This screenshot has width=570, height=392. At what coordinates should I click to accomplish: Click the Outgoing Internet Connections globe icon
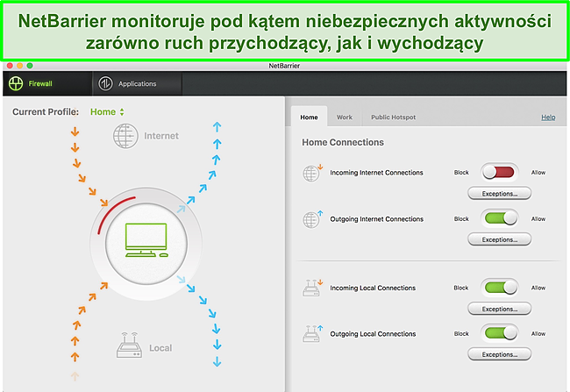[312, 219]
